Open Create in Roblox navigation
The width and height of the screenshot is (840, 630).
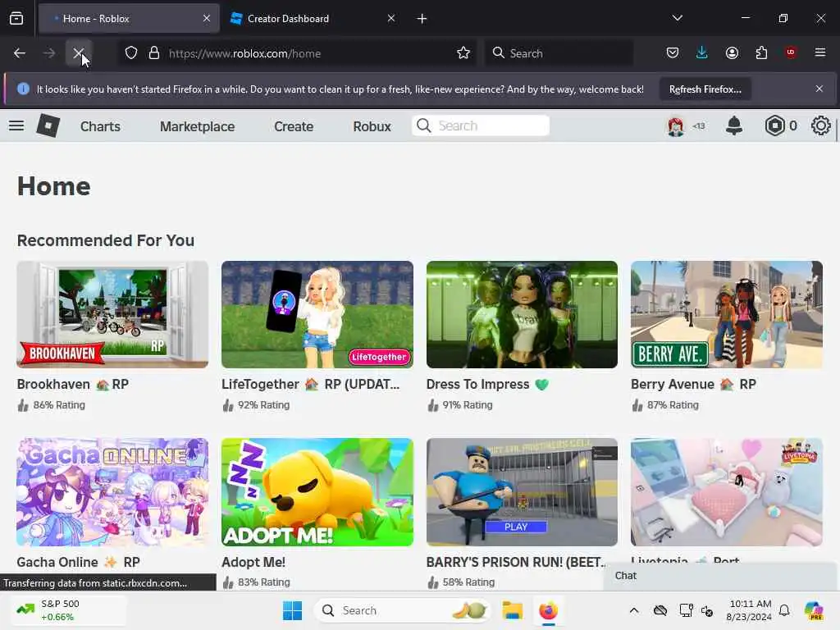294,126
